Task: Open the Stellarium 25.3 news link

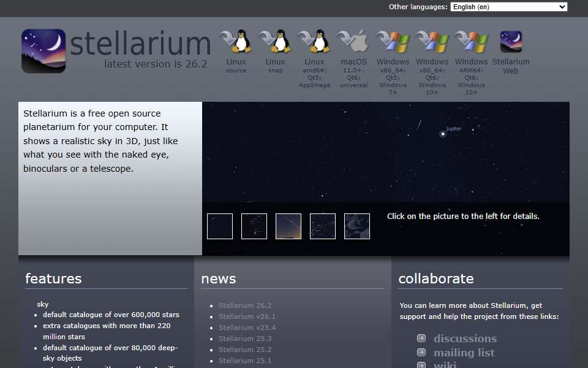Action: click(245, 339)
